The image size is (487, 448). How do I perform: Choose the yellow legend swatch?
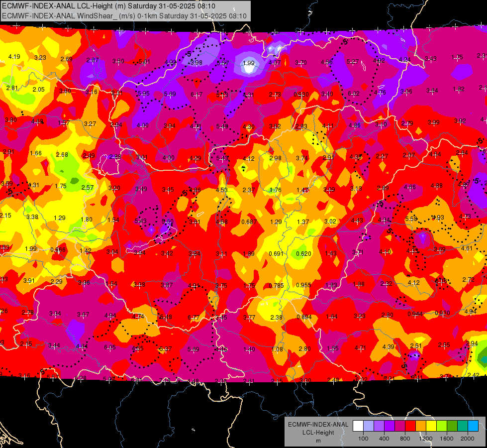pyautogui.click(x=431, y=426)
